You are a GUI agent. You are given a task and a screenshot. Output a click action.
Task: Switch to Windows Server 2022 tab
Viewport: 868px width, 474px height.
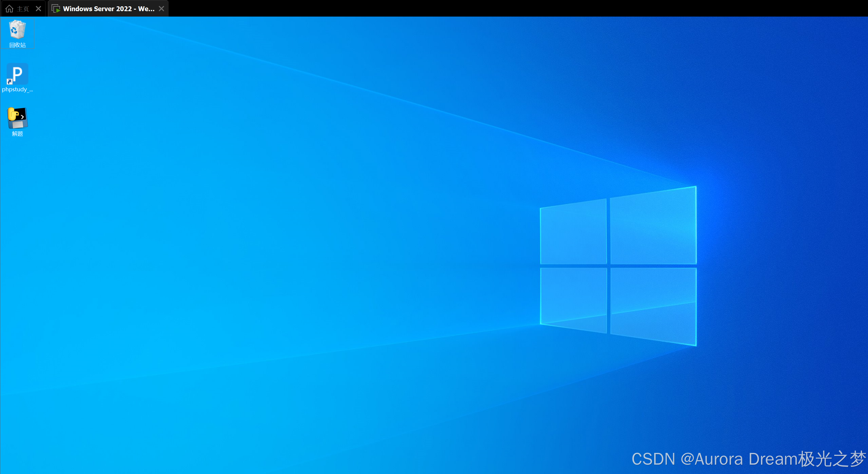click(109, 9)
